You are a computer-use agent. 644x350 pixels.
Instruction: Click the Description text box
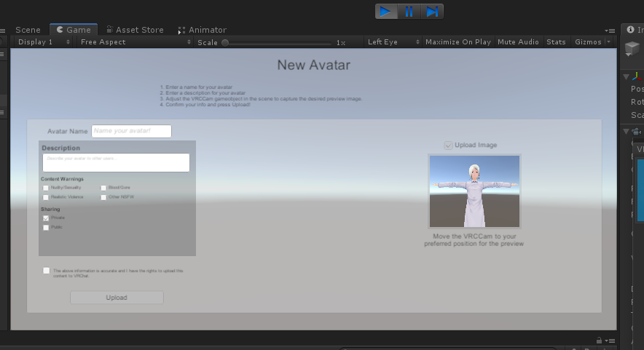click(117, 162)
